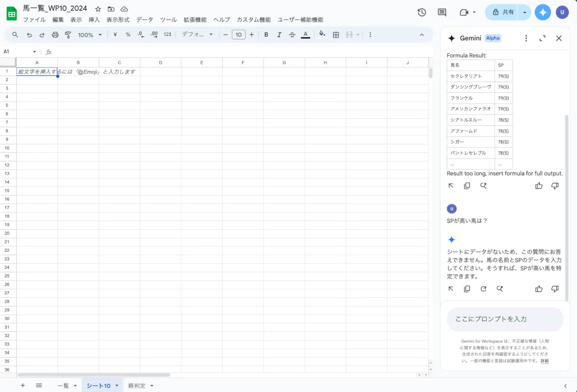The height and width of the screenshot is (392, 577).
Task: Open Gemini panel more options
Action: [x=526, y=38]
